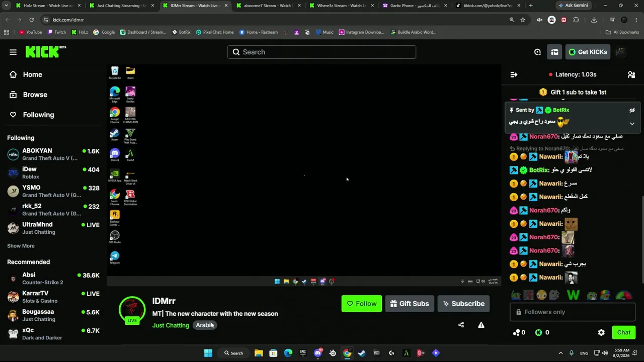Report the stream via warning icon
Image resolution: width=644 pixels, height=362 pixels.
click(481, 325)
